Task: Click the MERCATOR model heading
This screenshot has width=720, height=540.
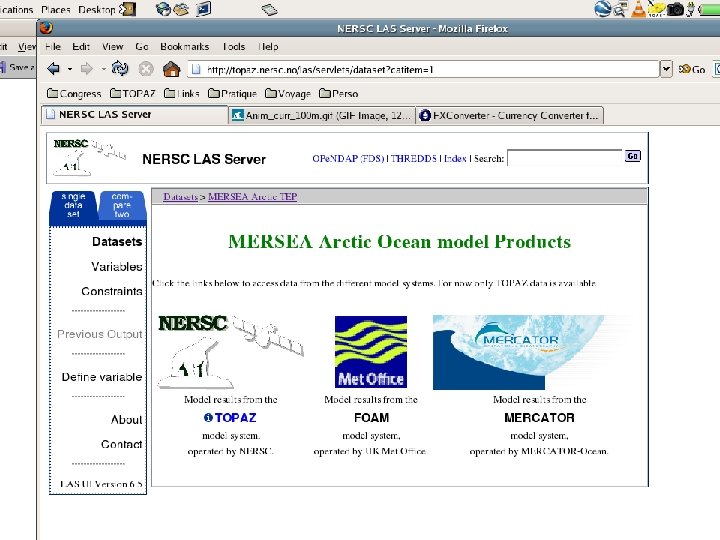Action: [x=539, y=417]
